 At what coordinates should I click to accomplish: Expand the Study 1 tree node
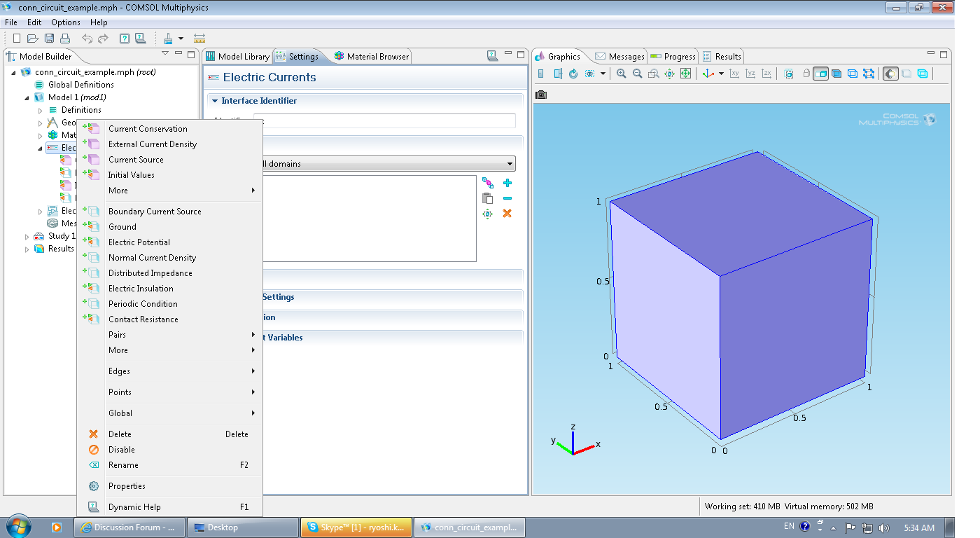pyautogui.click(x=27, y=237)
